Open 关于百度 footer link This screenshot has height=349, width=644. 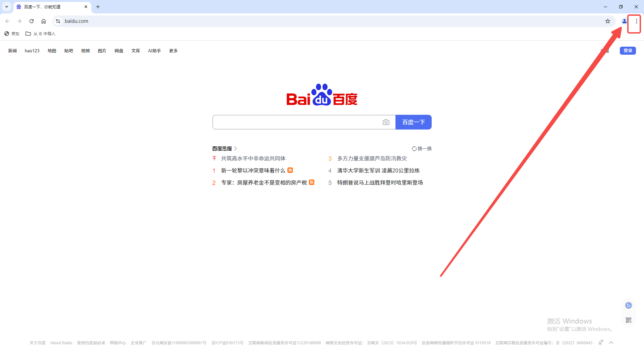pyautogui.click(x=38, y=343)
